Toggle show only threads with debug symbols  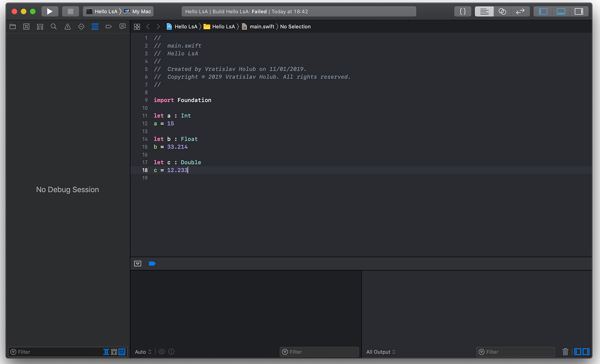pos(114,352)
